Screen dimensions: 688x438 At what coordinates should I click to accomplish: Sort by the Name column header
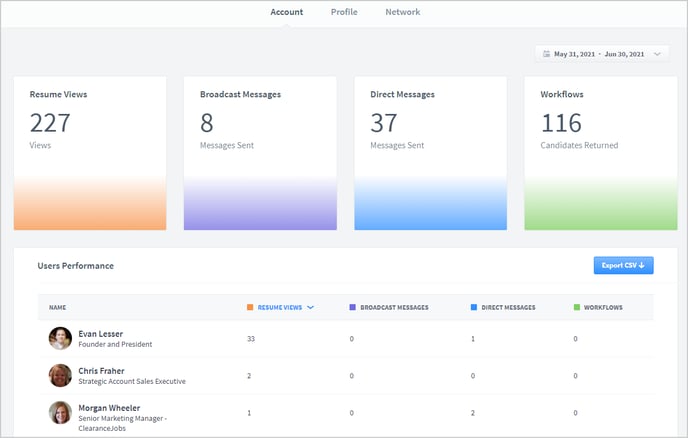point(57,308)
